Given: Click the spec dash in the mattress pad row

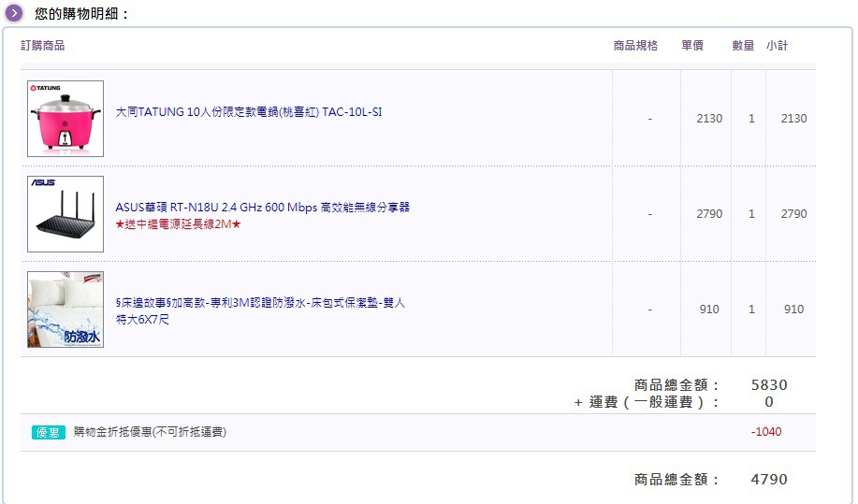Looking at the screenshot, I should point(650,310).
